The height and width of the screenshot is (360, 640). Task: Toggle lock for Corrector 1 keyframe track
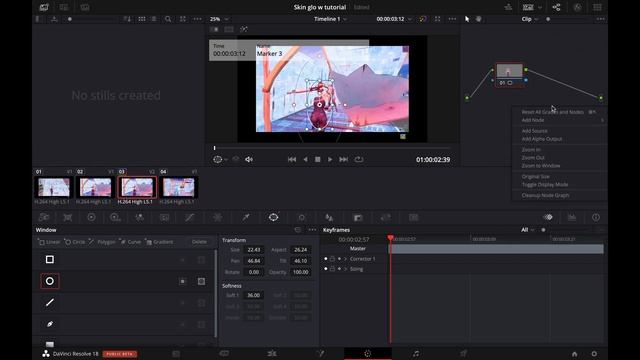tap(332, 259)
